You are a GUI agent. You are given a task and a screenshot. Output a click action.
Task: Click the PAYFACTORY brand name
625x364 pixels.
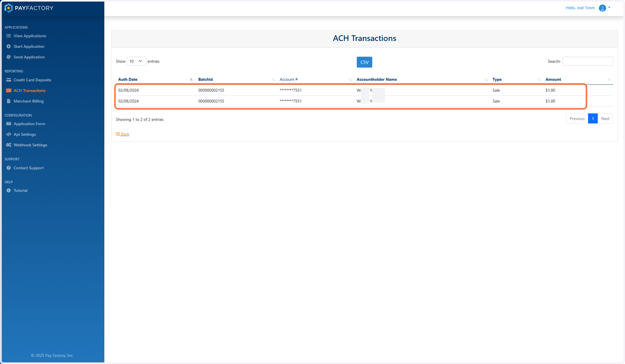[34, 8]
